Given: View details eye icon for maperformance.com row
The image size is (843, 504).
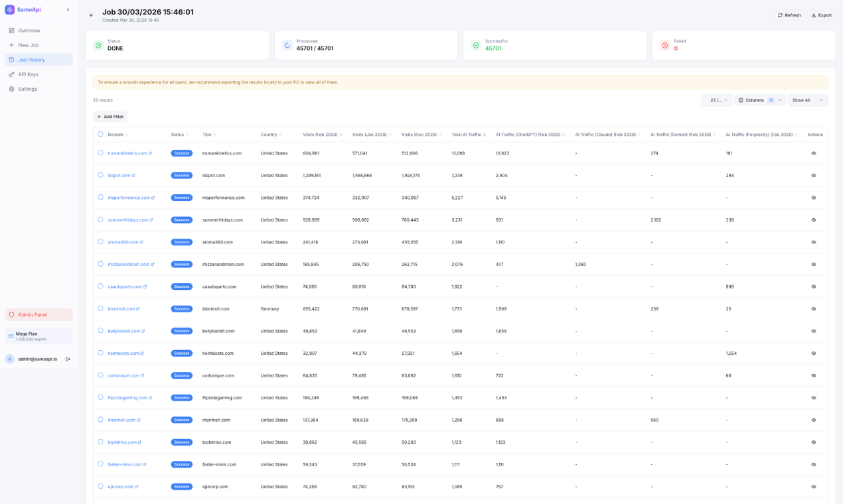Looking at the screenshot, I should click(814, 198).
